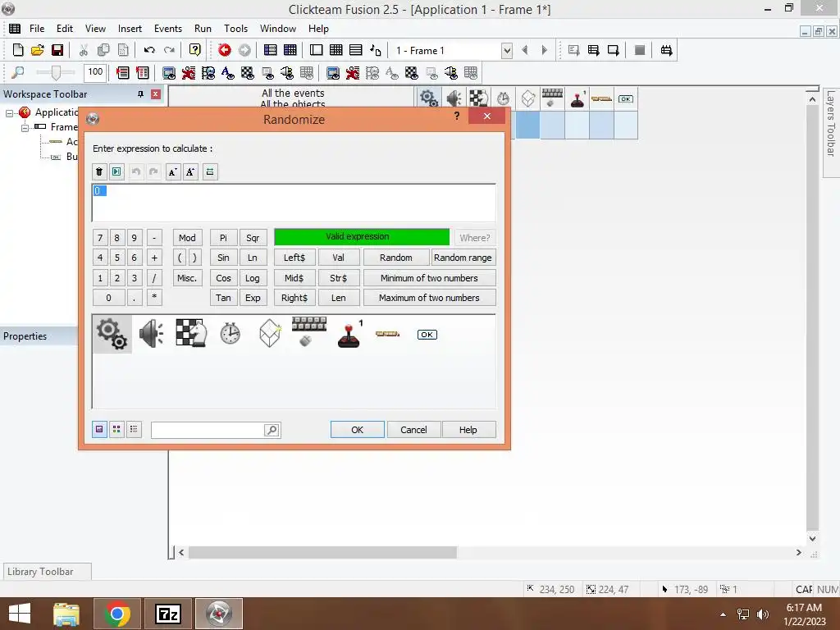Pin the Workspace Toolbar panel

pos(140,94)
